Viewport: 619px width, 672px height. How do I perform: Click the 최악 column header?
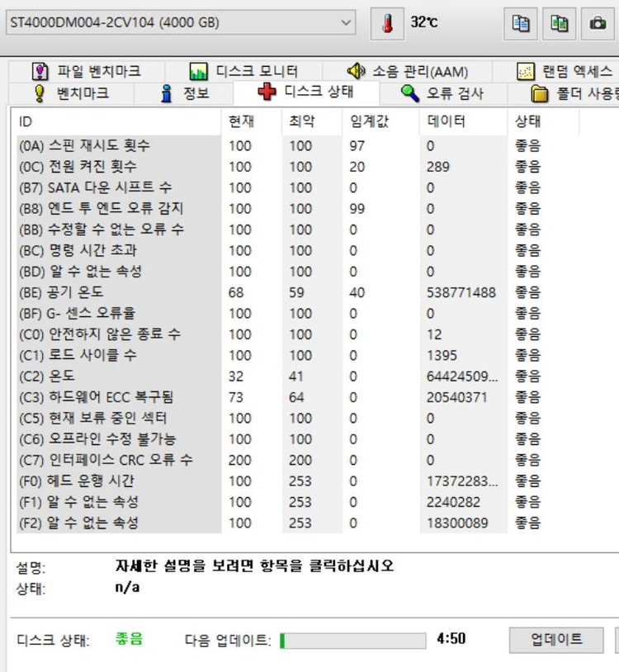click(312, 121)
